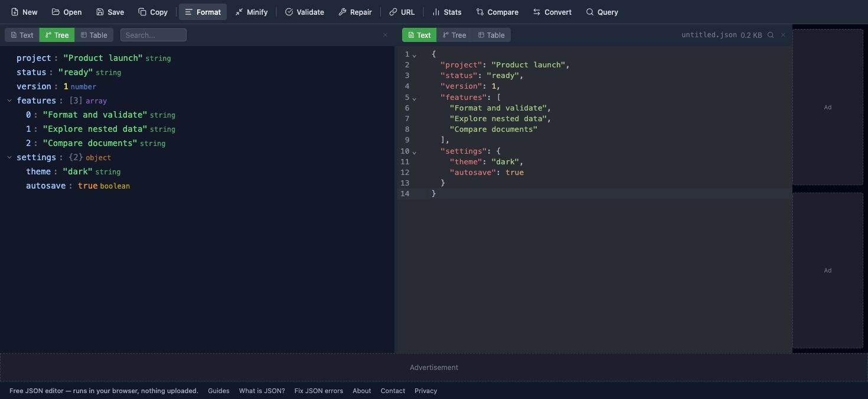Screen dimensions: 868x399
Task: Click the untitled.json file name
Action: tap(709, 35)
